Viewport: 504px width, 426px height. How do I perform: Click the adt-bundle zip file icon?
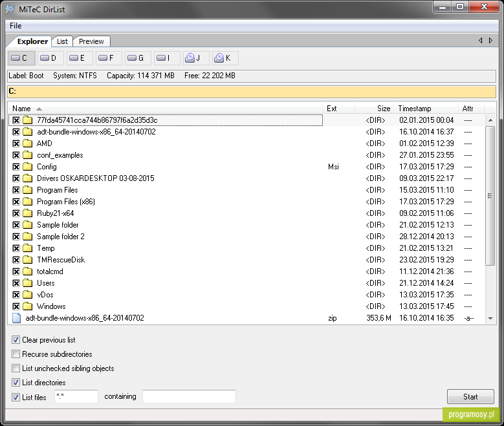coord(16,318)
